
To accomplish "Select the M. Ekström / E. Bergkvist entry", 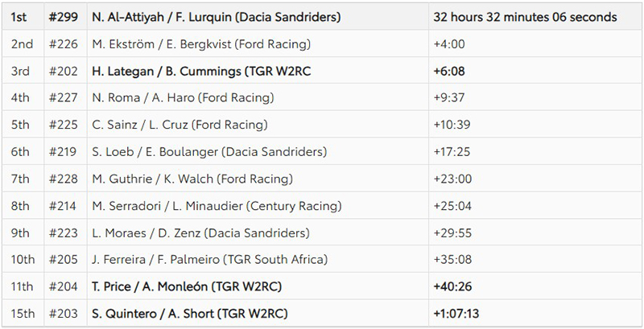I will pos(201,43).
